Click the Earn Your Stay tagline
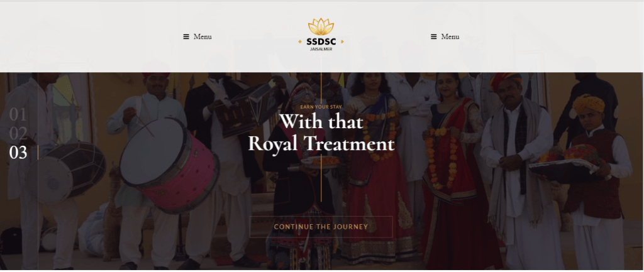The width and height of the screenshot is (644, 272). [321, 107]
